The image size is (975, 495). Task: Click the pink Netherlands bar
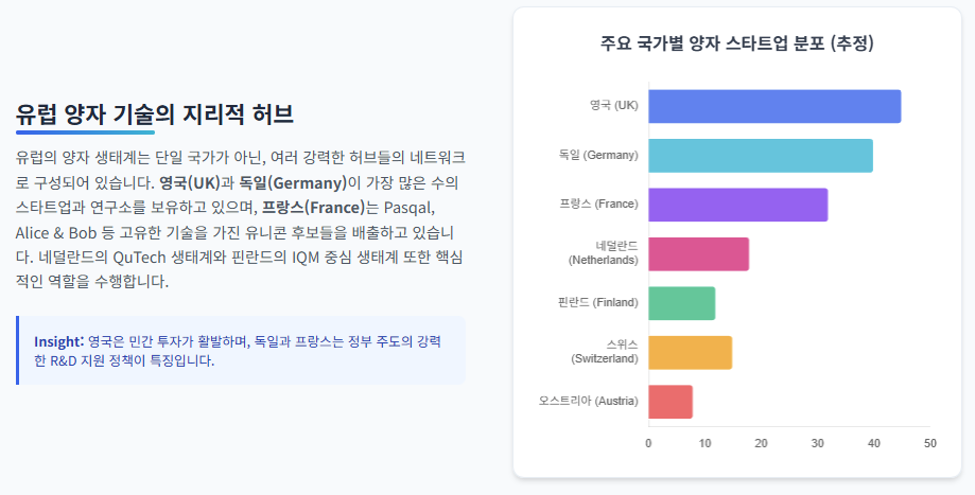point(698,254)
